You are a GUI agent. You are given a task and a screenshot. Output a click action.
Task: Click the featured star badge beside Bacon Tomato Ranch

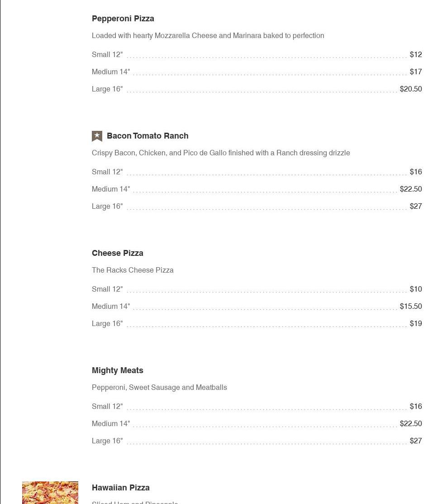click(x=97, y=136)
